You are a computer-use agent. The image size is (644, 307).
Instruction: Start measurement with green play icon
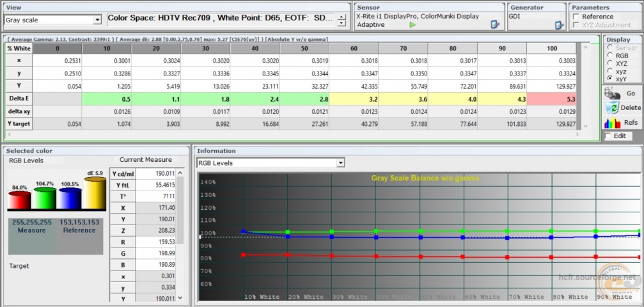(x=412, y=25)
